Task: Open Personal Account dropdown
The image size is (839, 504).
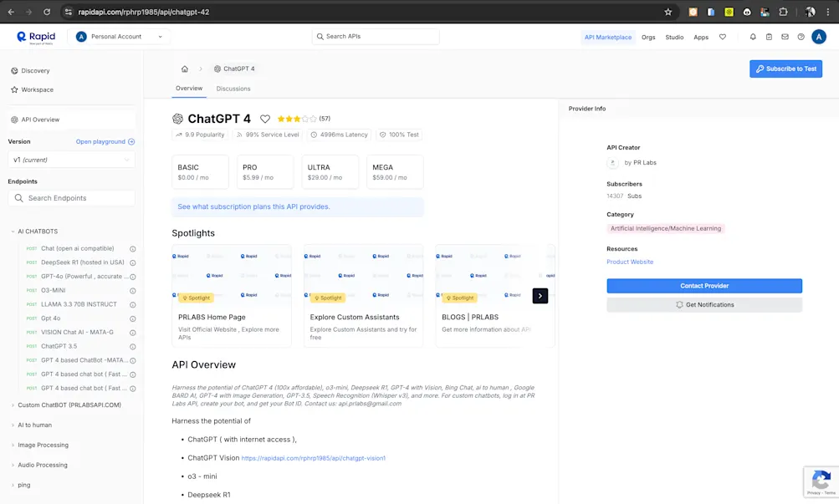Action: coord(120,37)
